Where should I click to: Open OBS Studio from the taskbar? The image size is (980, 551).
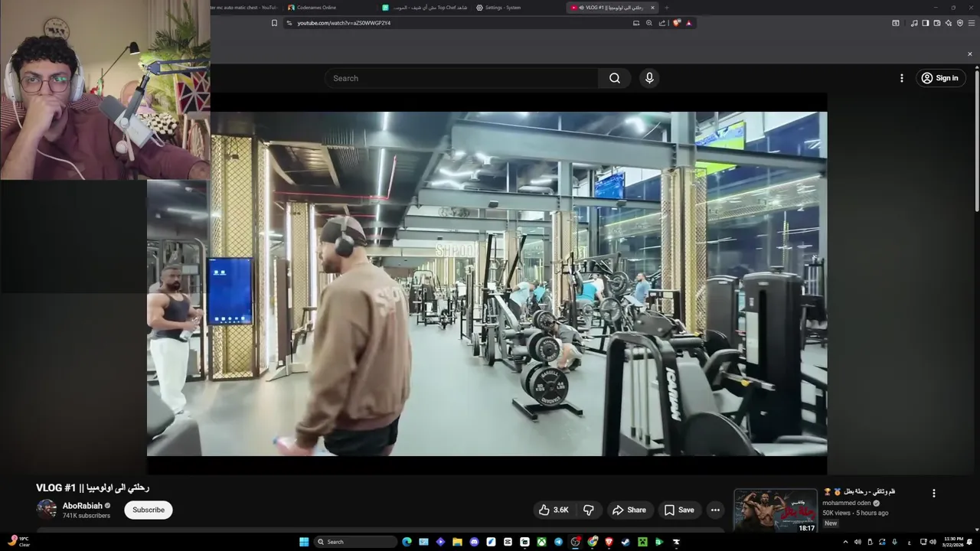[575, 542]
